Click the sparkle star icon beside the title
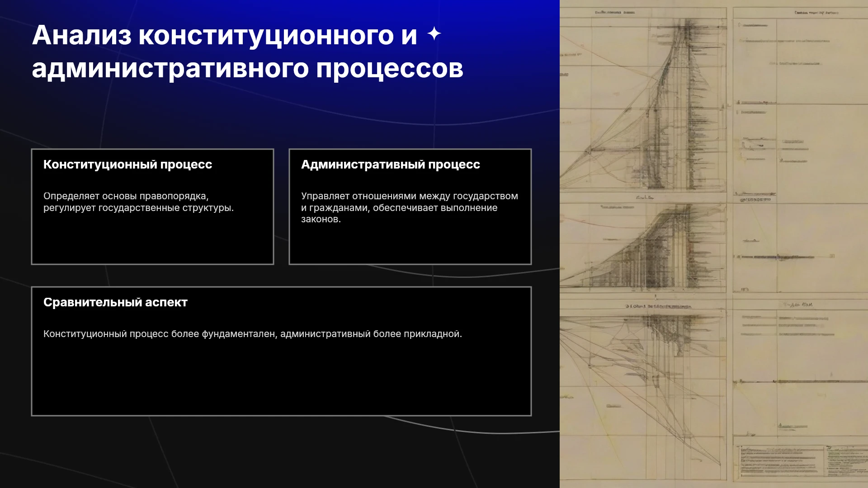868x488 pixels. pos(434,34)
